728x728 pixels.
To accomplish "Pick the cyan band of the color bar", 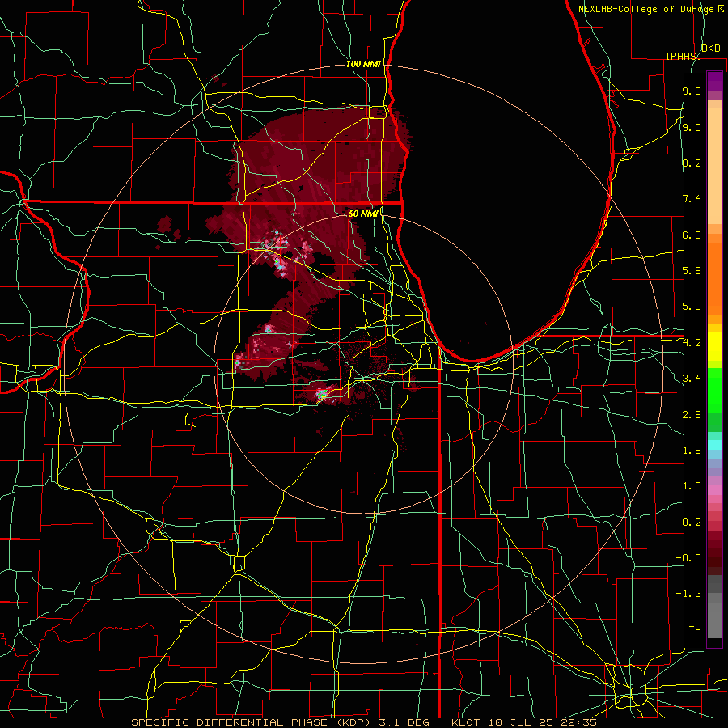I will coord(714,445).
